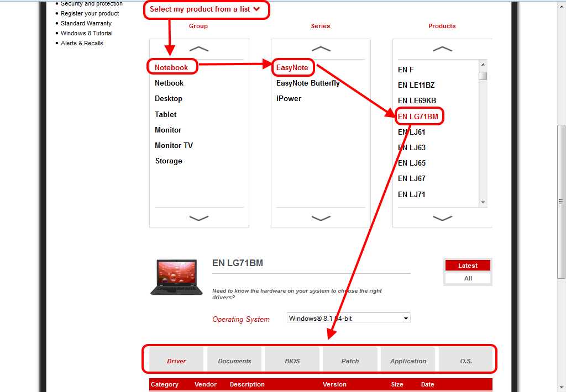The image size is (566, 392).
Task: Click the Category column header
Action: point(165,384)
